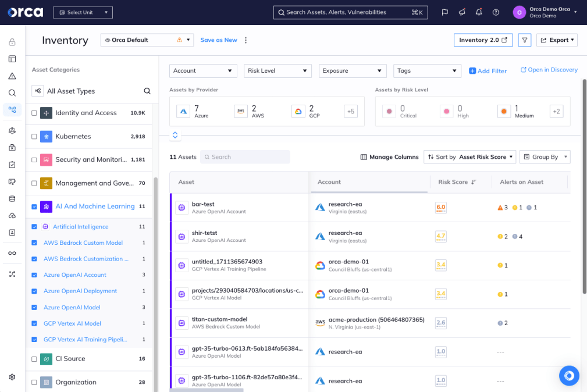
Task: Open the dashboard layout icon in sidebar
Action: [12, 59]
